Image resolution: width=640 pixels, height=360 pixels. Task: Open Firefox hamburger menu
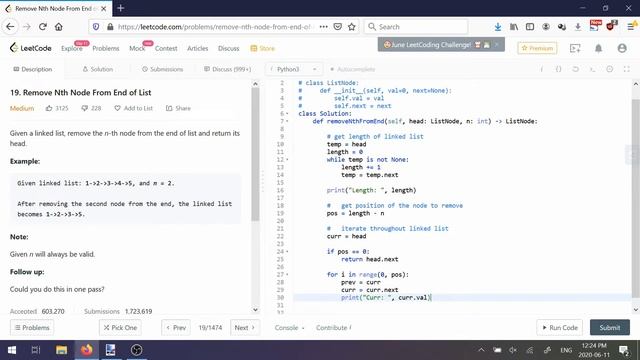click(631, 27)
